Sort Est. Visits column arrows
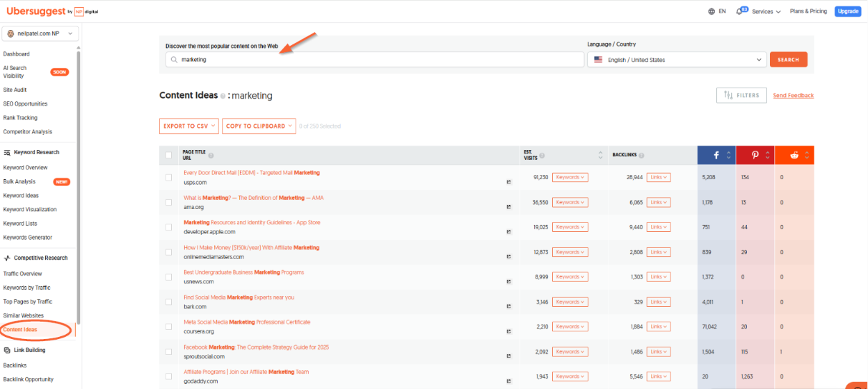Viewport: 868px width, 389px height. click(x=601, y=156)
